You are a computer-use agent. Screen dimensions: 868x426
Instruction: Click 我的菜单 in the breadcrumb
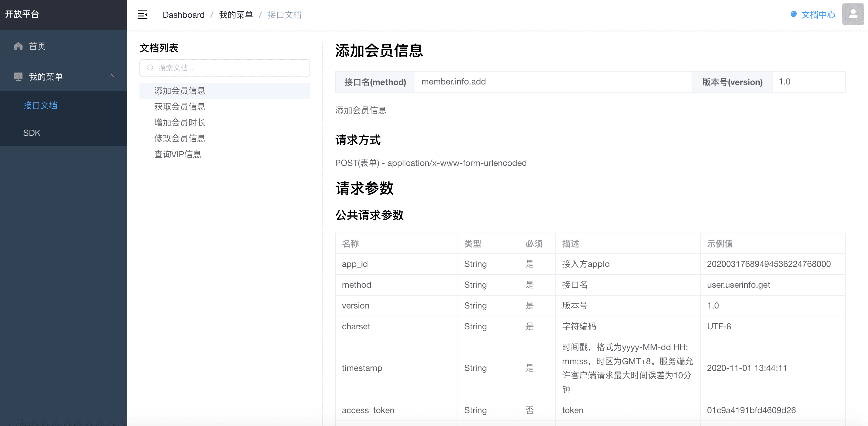tap(236, 15)
